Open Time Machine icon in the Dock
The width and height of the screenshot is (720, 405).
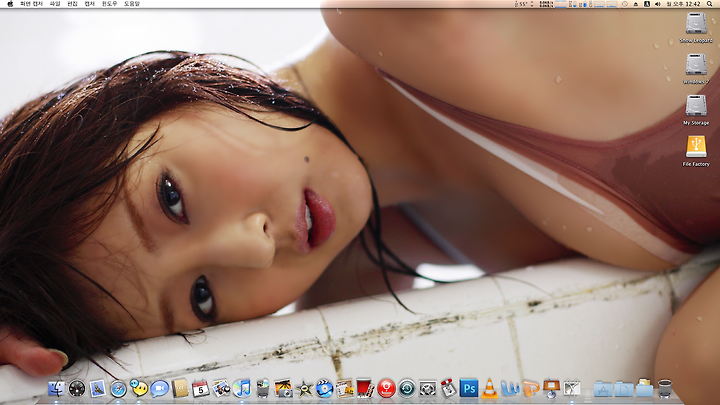coord(407,389)
